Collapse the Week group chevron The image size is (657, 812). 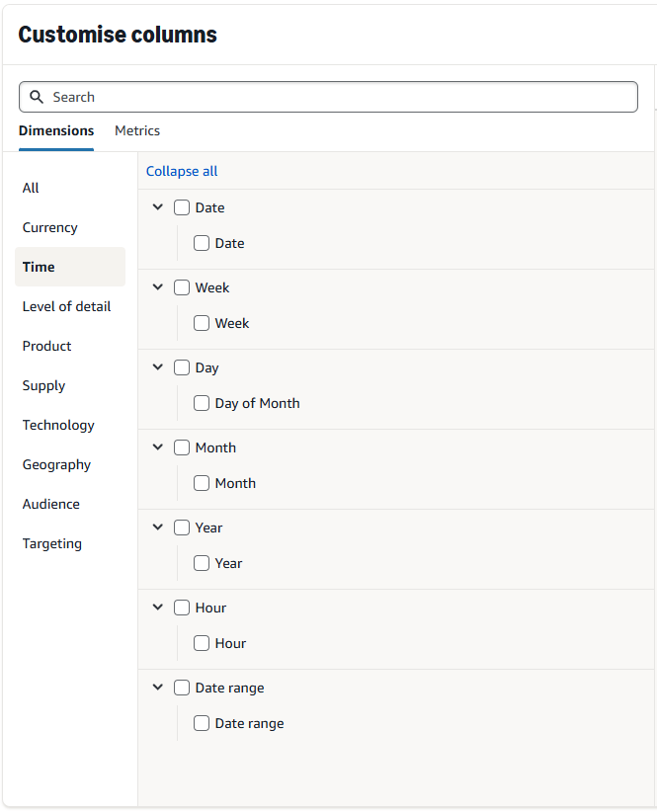pos(158,287)
